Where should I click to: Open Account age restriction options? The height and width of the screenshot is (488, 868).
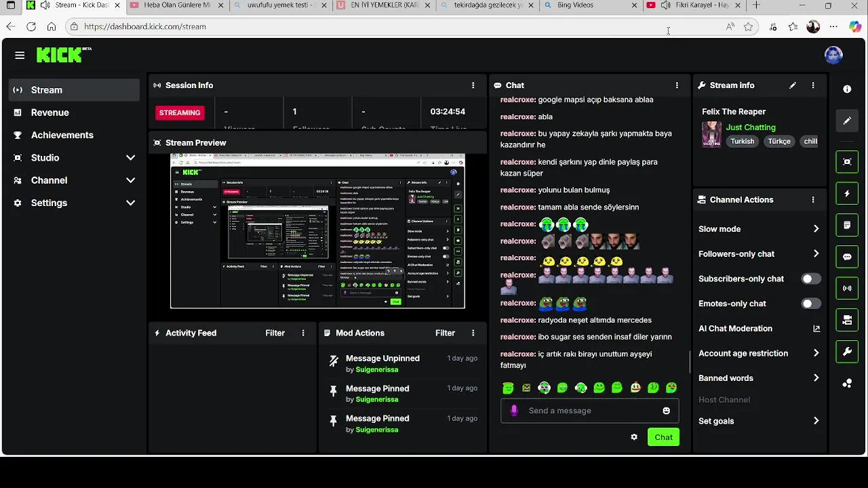[x=759, y=353]
